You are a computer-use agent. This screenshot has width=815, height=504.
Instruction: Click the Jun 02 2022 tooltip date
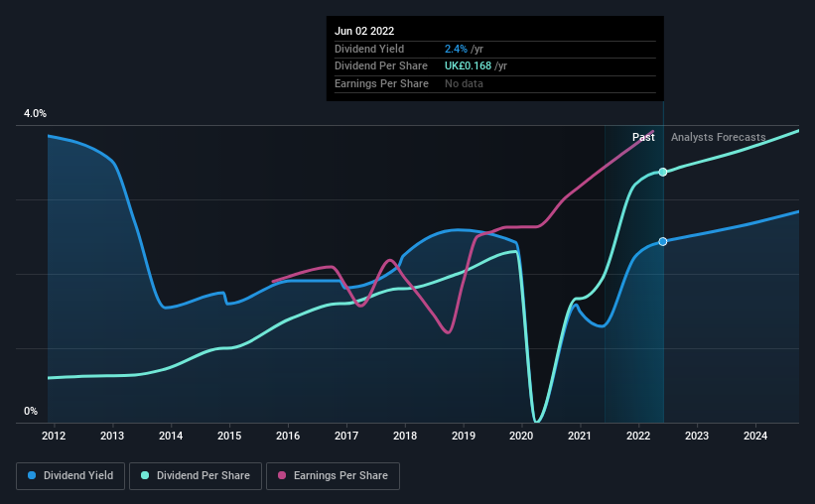point(364,31)
